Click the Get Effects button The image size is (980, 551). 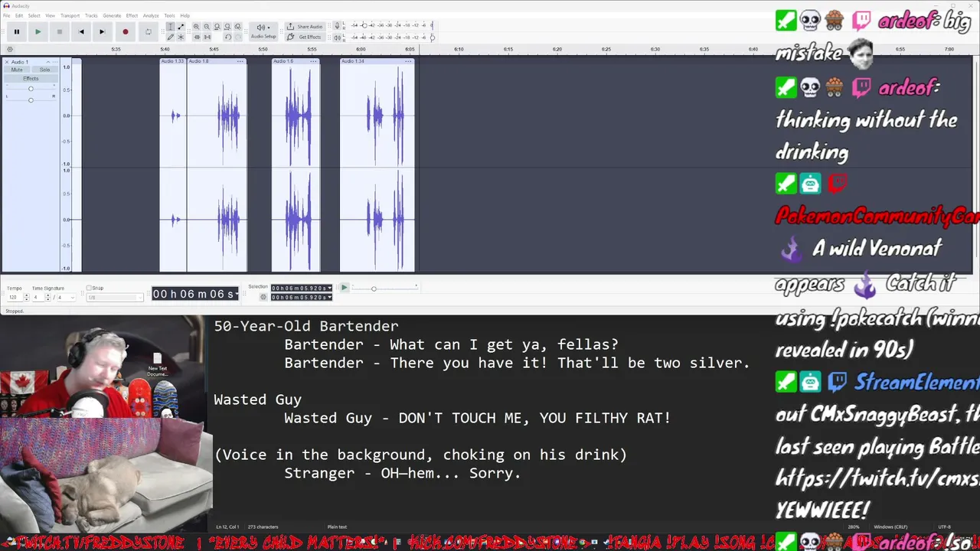click(x=305, y=37)
